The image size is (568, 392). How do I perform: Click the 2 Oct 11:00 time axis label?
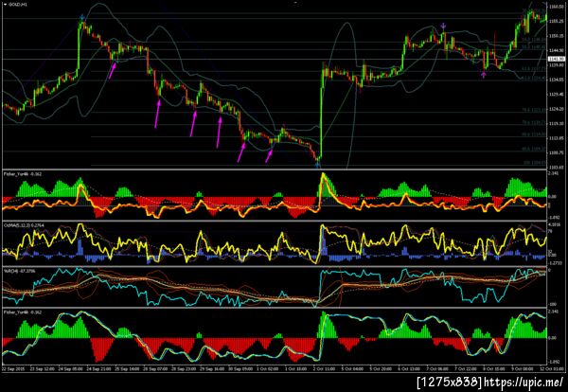pos(326,368)
